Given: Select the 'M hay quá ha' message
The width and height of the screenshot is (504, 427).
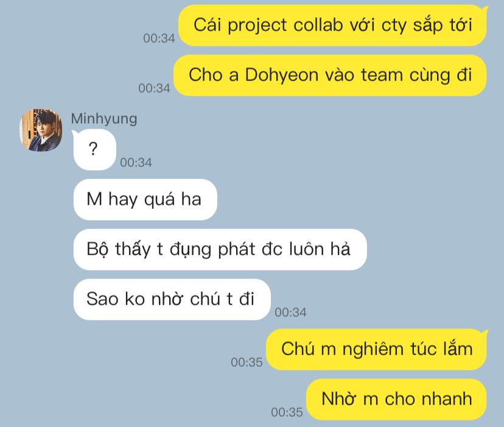Looking at the screenshot, I should tap(145, 200).
